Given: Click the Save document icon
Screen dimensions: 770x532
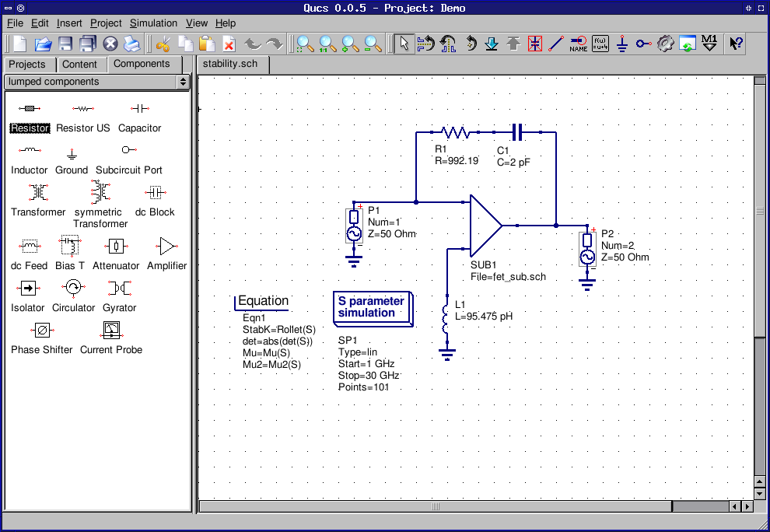Looking at the screenshot, I should [65, 44].
